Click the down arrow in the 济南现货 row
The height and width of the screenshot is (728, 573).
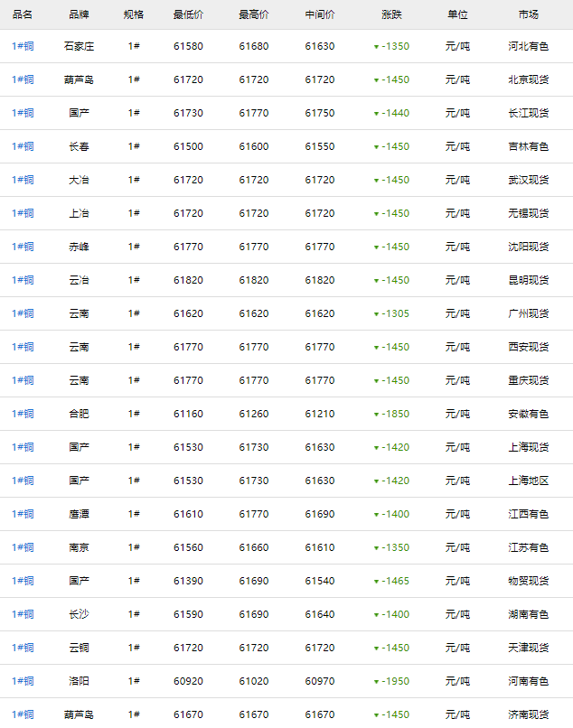pyautogui.click(x=376, y=715)
